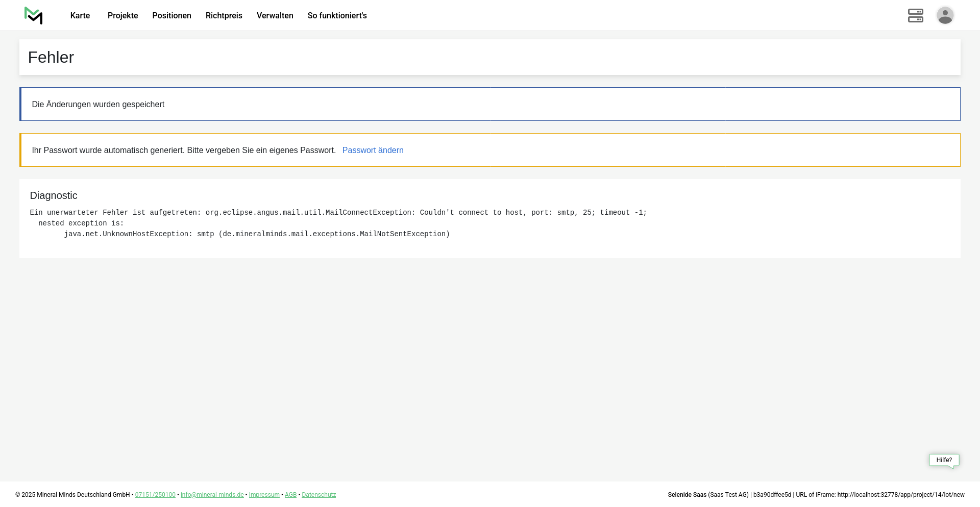
Task: Open the Karte menu item
Action: [x=80, y=16]
